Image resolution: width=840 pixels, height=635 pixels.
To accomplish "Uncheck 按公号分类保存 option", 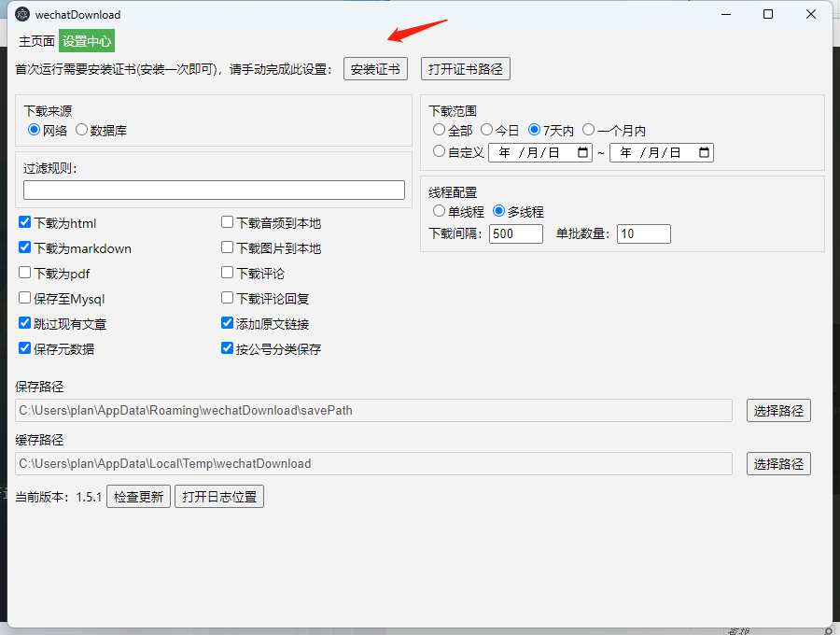I will click(227, 348).
